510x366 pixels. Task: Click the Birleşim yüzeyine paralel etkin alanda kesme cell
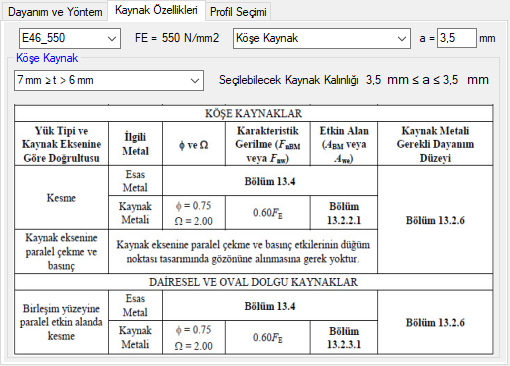[61, 322]
